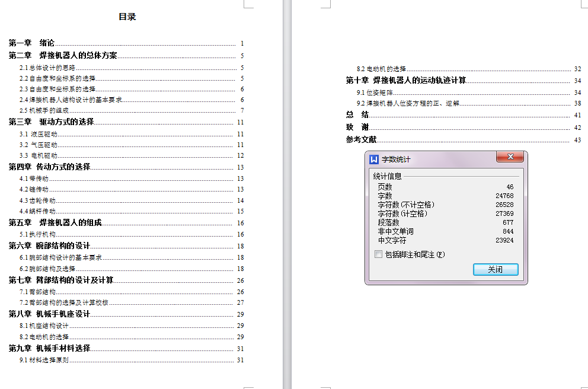Go to 9.1材料选择原则 entry
Viewport: 588px width, 389px height.
(132, 360)
